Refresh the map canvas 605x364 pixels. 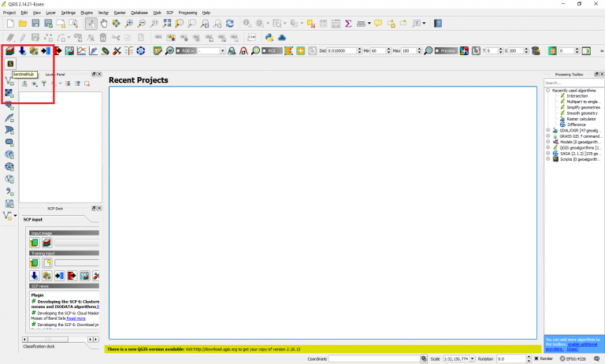[230, 24]
